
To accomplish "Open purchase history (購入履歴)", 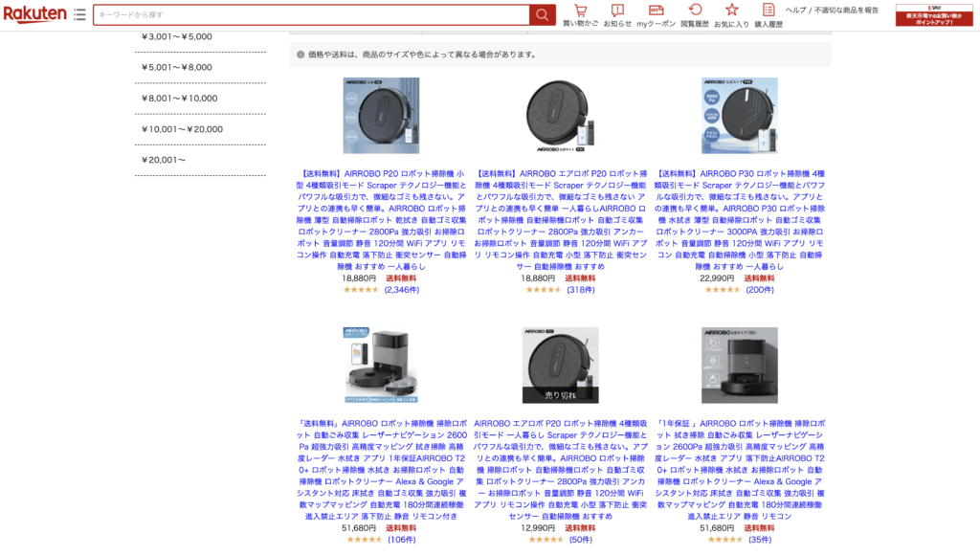I will (x=768, y=15).
